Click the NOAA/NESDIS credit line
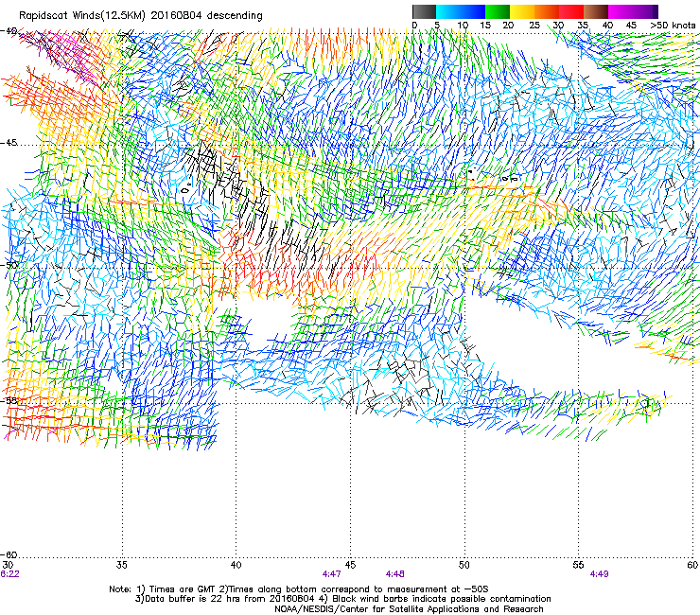 pyautogui.click(x=409, y=609)
